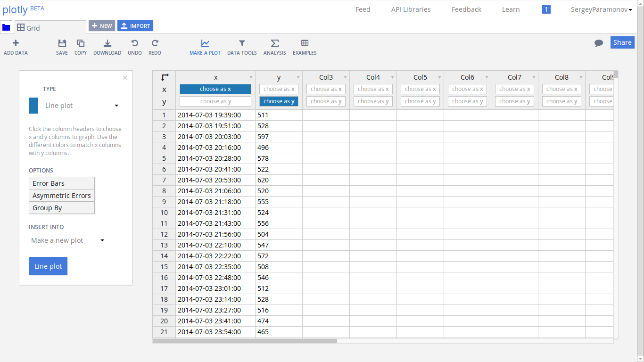
Task: Toggle 'choose as y' under x column
Action: 215,101
